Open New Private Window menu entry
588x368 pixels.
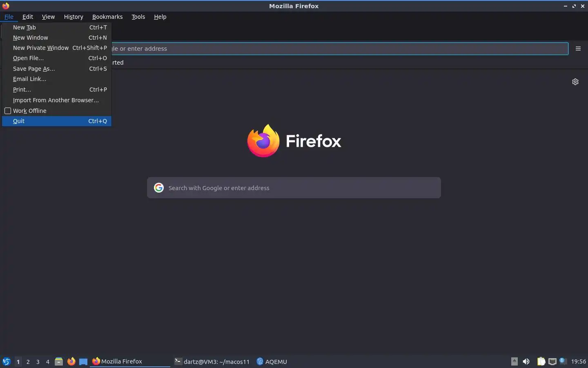coord(57,48)
